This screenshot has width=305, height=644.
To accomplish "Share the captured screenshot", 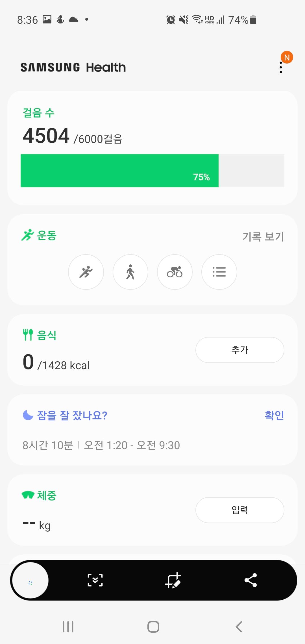I will 250,580.
